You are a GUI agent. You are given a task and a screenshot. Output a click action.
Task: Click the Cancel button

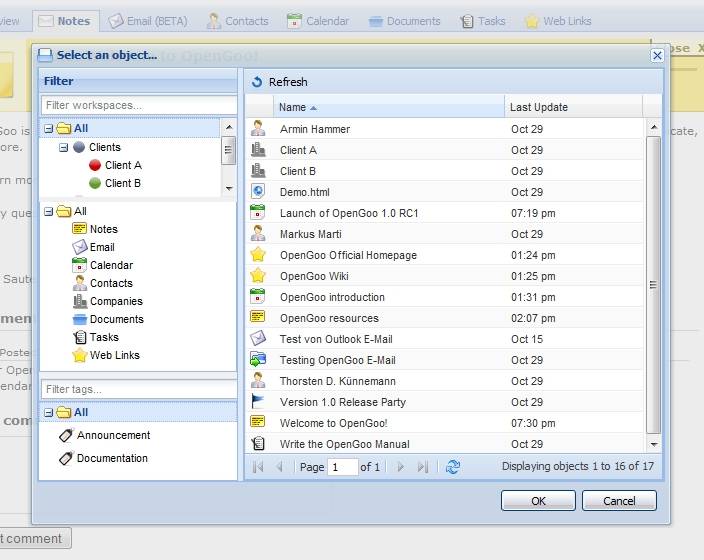[x=619, y=500]
